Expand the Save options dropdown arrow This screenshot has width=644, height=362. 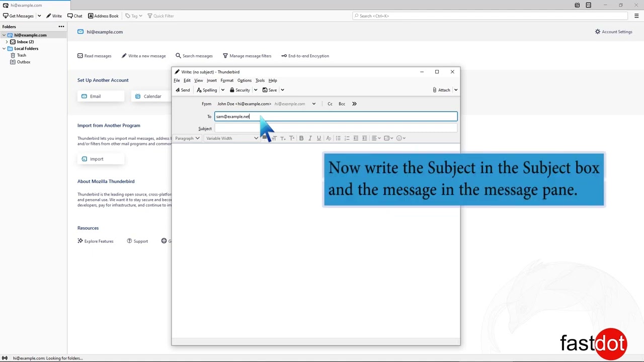[x=282, y=90]
